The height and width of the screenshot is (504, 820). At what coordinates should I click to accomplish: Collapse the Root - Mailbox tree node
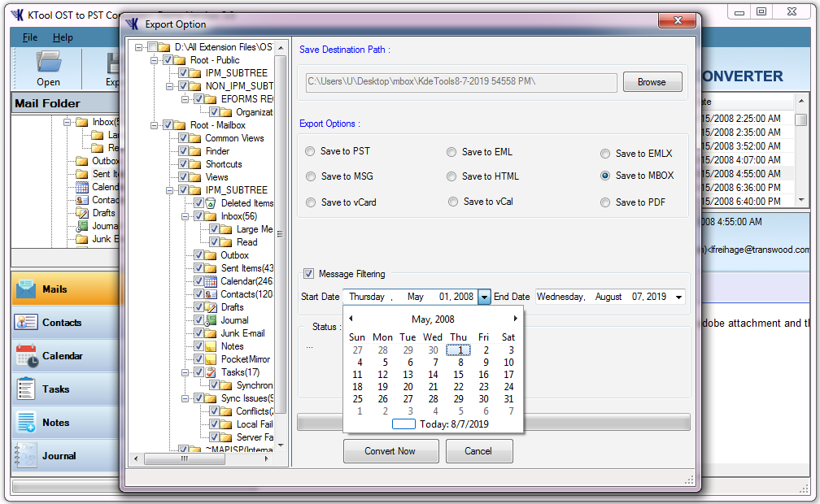(153, 125)
